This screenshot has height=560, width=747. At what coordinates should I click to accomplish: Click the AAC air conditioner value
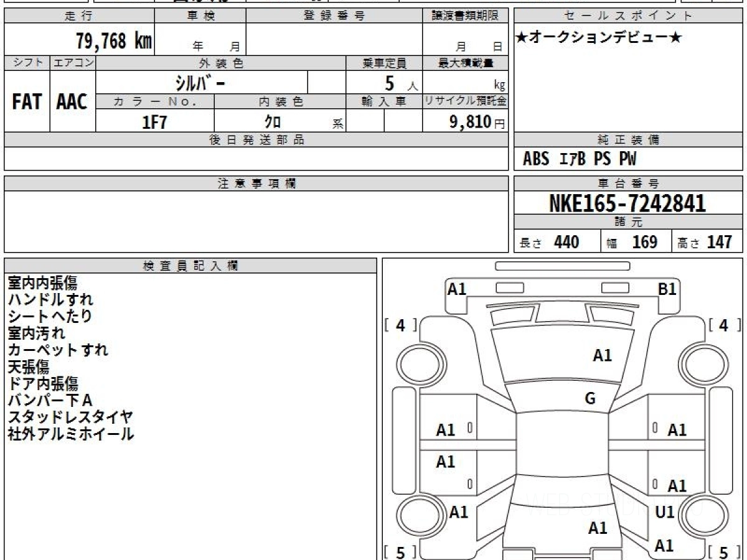click(x=72, y=102)
